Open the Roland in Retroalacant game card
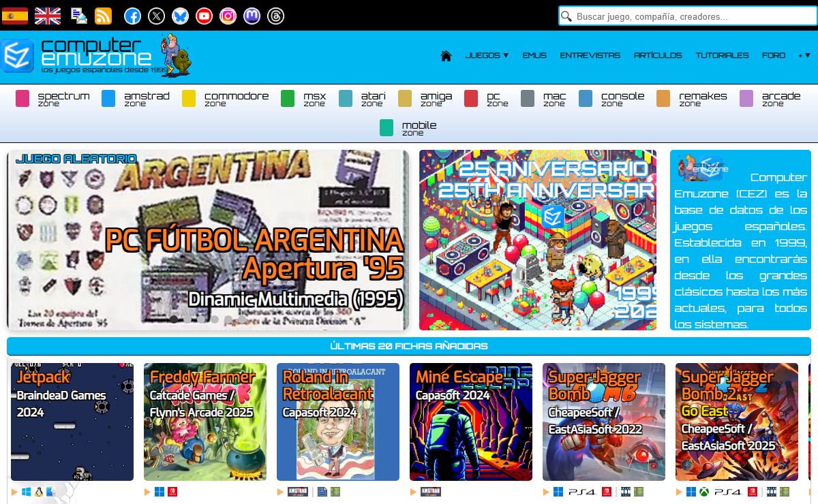The width and height of the screenshot is (818, 504). pyautogui.click(x=338, y=422)
